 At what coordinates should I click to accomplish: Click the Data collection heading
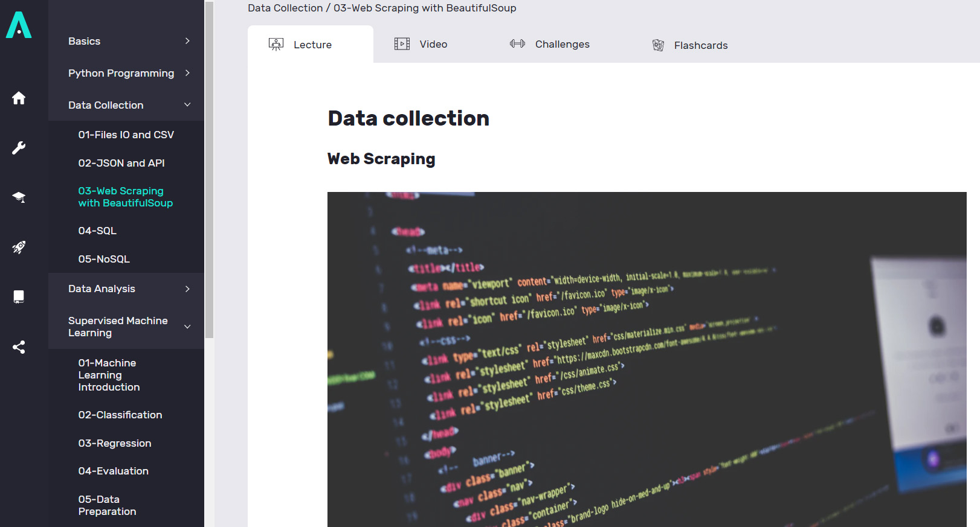[408, 118]
